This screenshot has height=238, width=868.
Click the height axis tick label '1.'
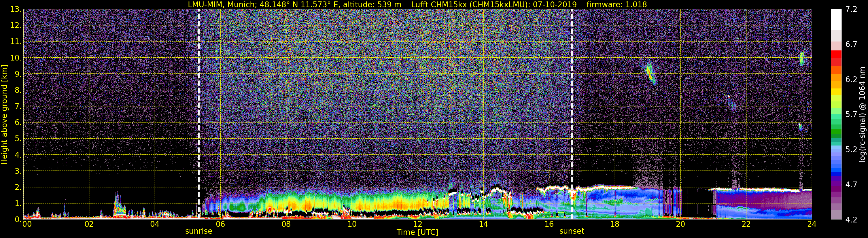click(18, 204)
